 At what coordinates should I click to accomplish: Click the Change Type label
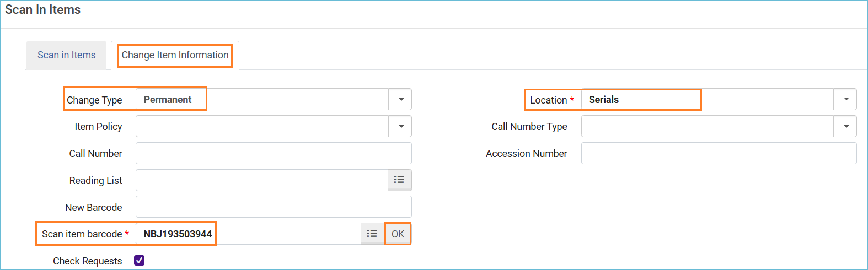(x=94, y=100)
